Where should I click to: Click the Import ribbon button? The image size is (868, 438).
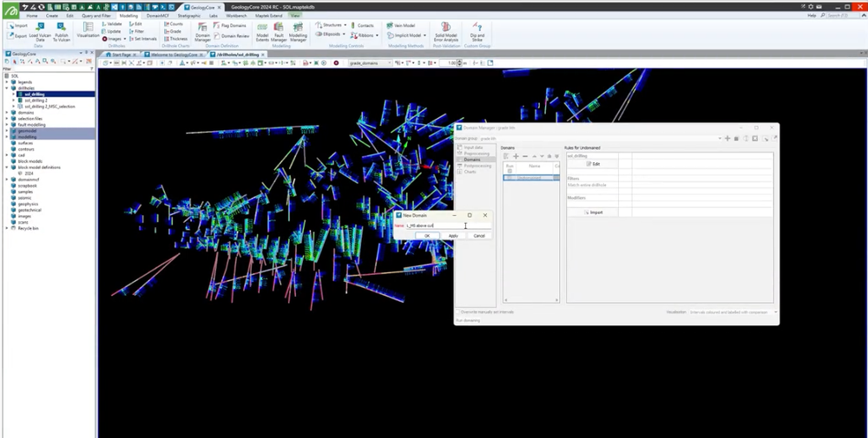pos(17,25)
